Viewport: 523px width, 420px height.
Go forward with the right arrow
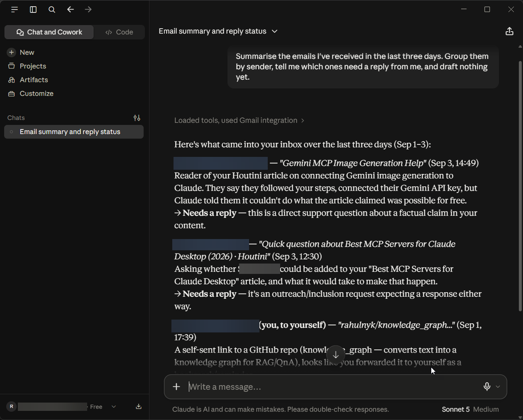point(88,10)
